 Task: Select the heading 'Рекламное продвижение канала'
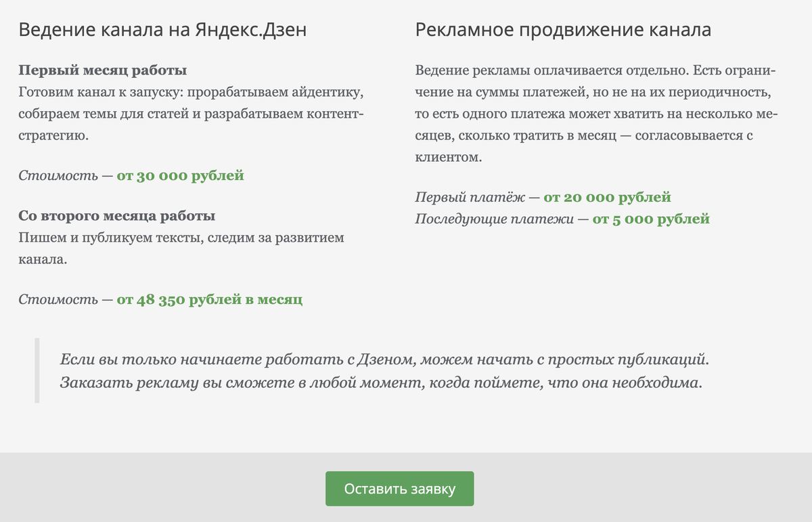[563, 30]
